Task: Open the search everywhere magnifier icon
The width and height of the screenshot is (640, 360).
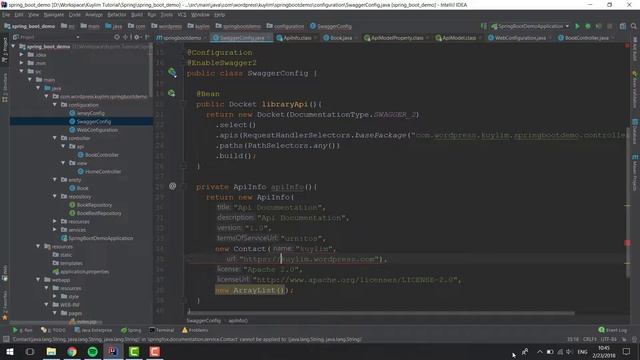Action: 633,26
